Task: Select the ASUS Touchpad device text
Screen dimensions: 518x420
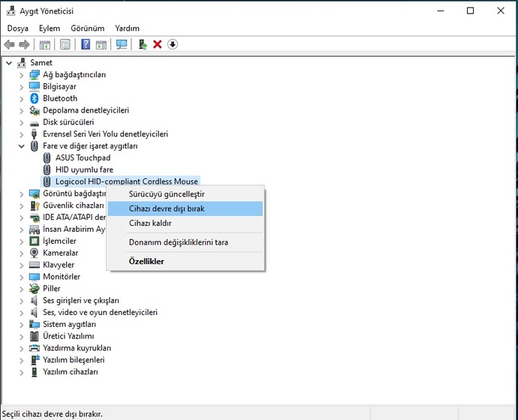Action: (83, 157)
